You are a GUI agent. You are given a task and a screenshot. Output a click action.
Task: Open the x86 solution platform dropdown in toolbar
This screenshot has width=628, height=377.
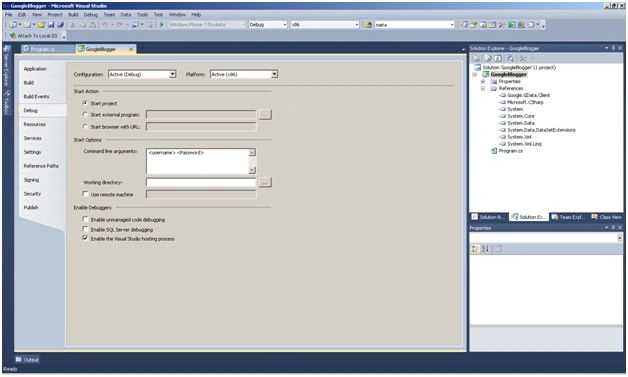356,25
